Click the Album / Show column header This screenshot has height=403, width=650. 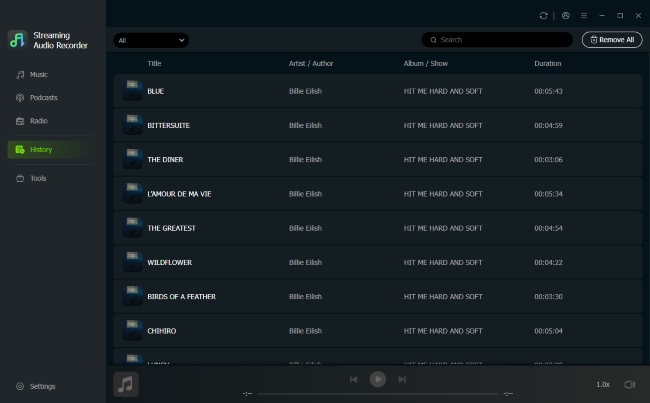click(426, 63)
